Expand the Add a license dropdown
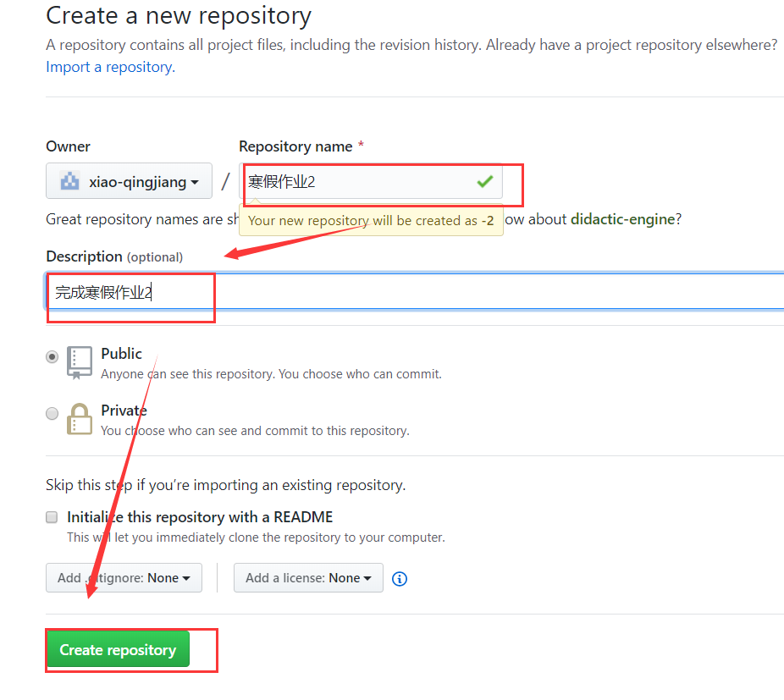Screen dimensions: 784x700 (308, 578)
